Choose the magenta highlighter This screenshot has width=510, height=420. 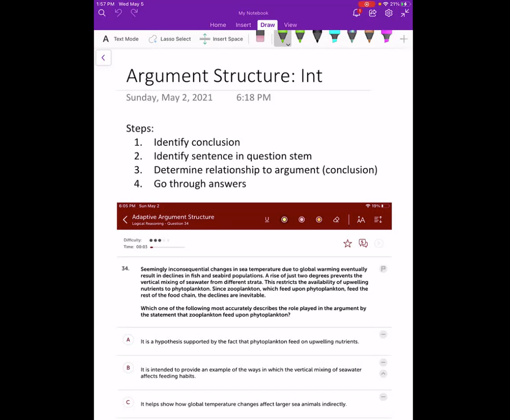pos(387,36)
